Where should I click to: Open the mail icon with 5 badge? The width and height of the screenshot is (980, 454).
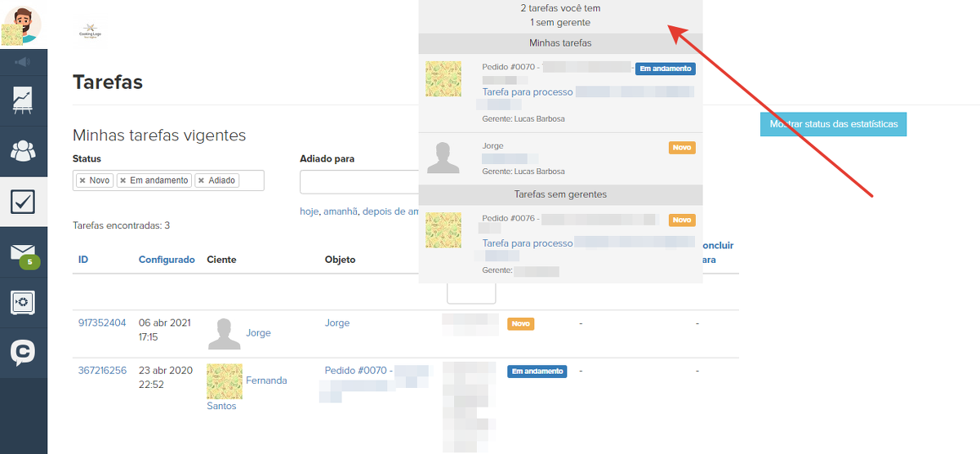(23, 252)
